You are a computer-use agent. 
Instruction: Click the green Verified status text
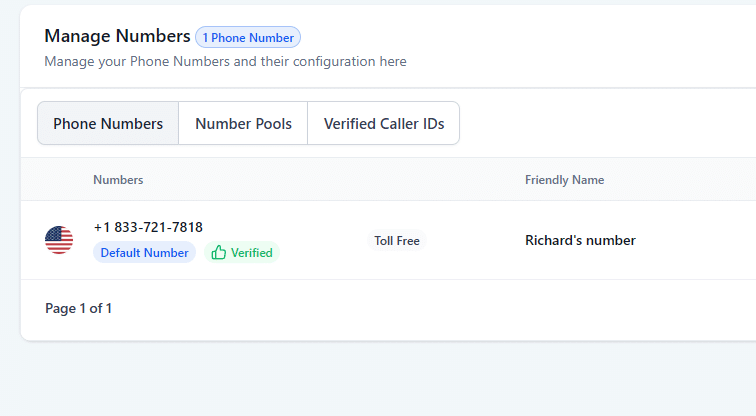point(251,253)
